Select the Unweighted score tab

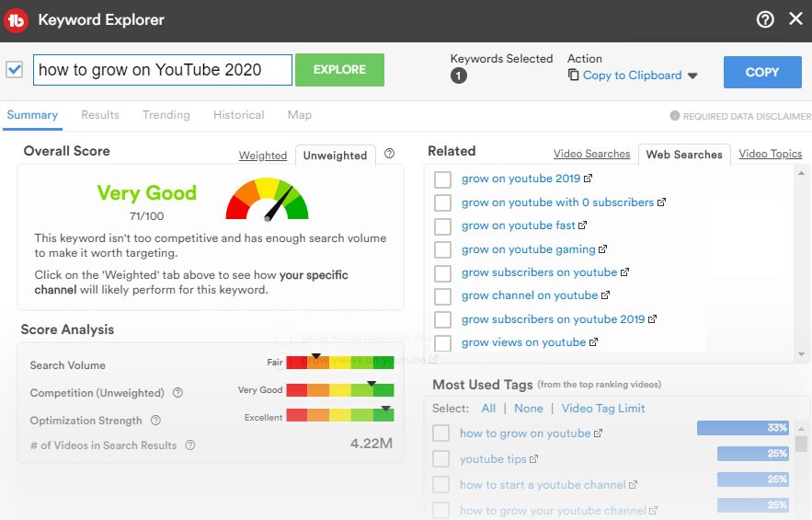pyautogui.click(x=335, y=156)
